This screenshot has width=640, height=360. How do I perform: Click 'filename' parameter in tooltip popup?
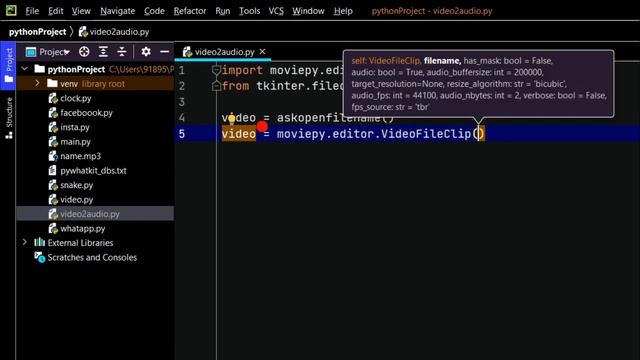(442, 61)
